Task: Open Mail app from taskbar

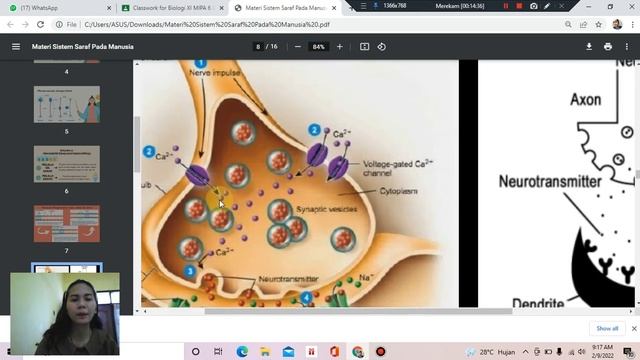Action: pyautogui.click(x=289, y=351)
